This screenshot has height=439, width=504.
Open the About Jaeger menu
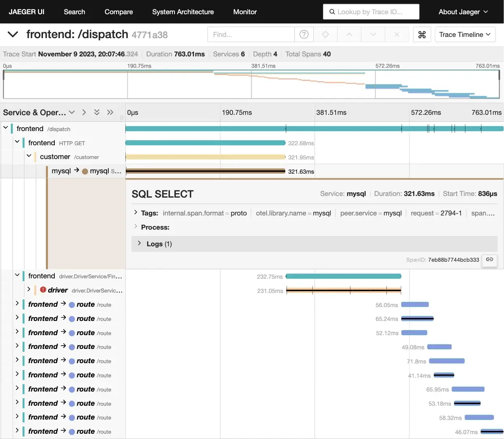click(463, 12)
